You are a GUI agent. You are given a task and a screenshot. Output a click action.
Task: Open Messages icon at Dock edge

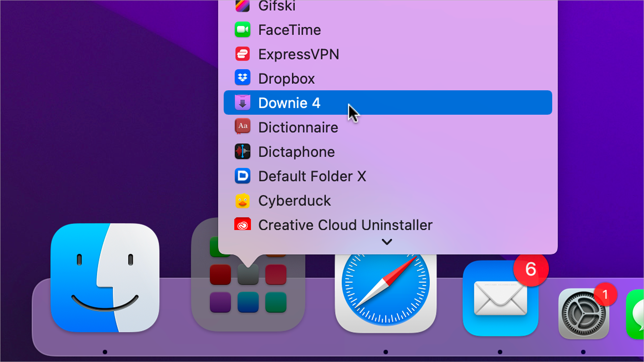tap(635, 314)
